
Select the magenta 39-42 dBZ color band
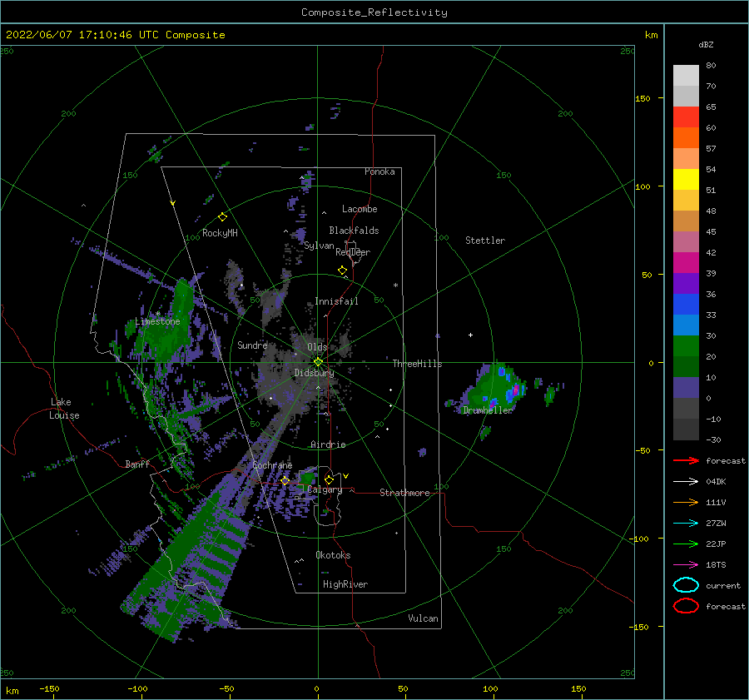coord(686,263)
